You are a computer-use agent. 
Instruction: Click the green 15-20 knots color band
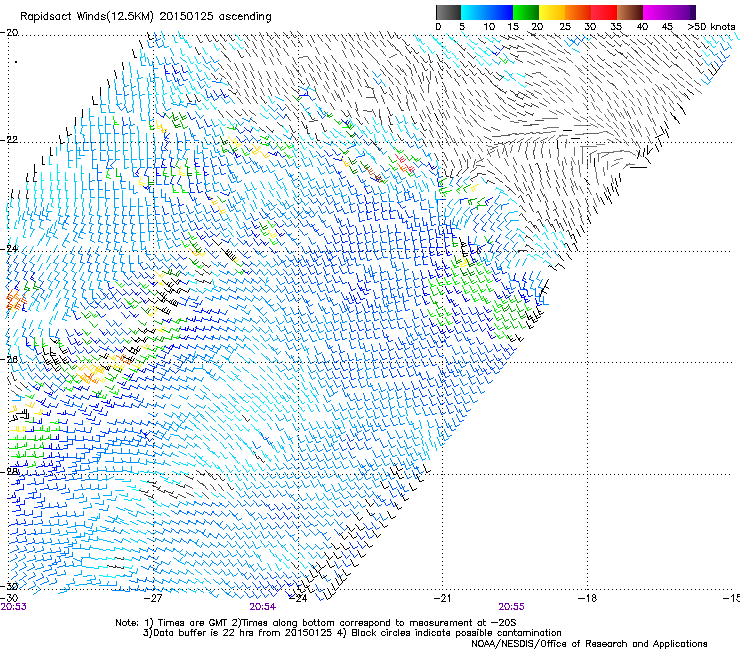coord(526,12)
